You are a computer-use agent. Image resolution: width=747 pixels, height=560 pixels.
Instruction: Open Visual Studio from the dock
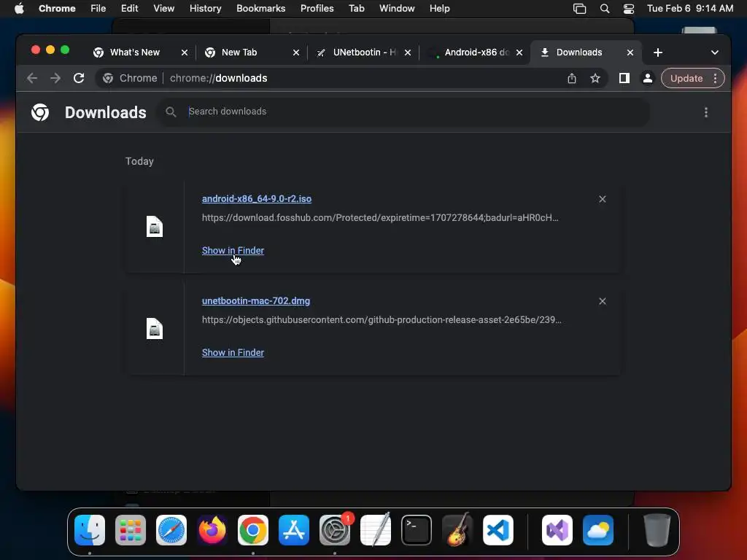tap(557, 530)
